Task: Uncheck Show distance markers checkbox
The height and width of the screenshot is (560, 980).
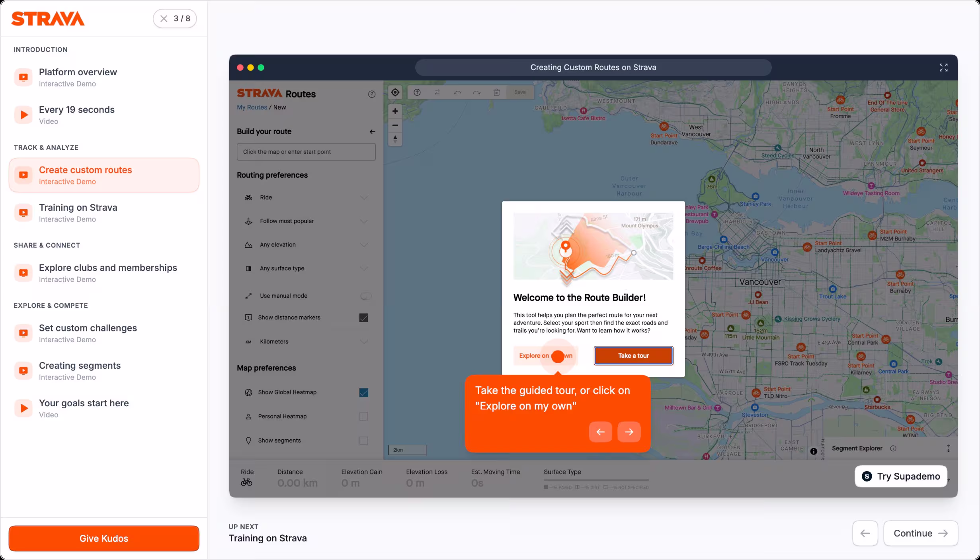Action: coord(363,318)
